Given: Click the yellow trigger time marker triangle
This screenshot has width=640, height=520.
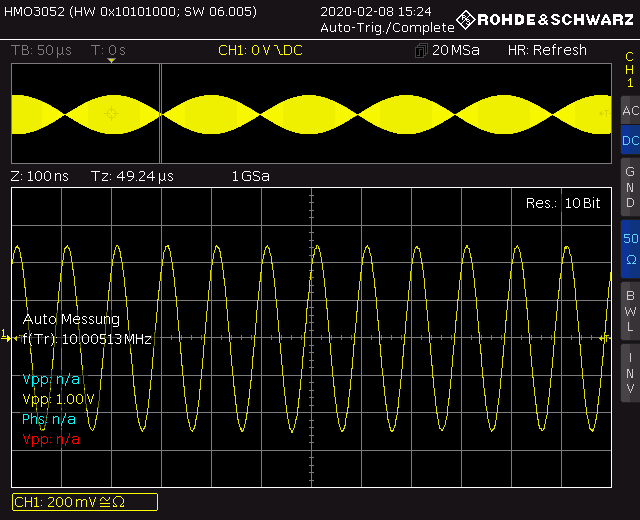Looking at the screenshot, I should click(112, 61).
